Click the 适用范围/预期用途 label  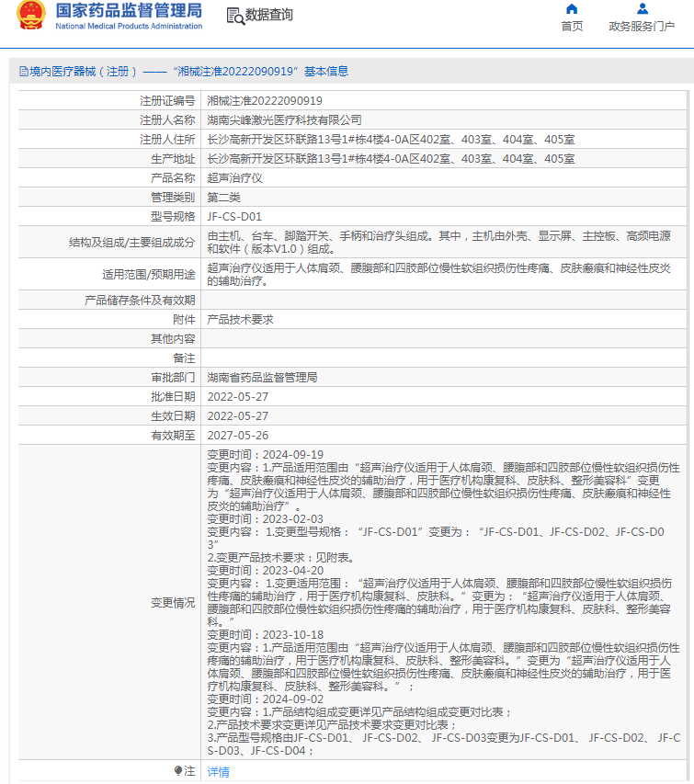click(x=149, y=275)
